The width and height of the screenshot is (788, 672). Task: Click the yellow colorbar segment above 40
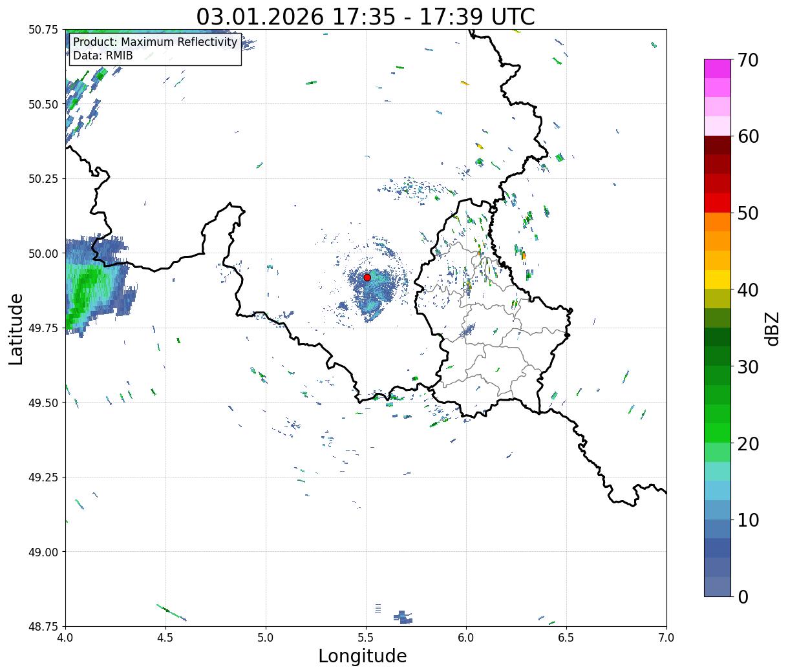pyautogui.click(x=718, y=279)
